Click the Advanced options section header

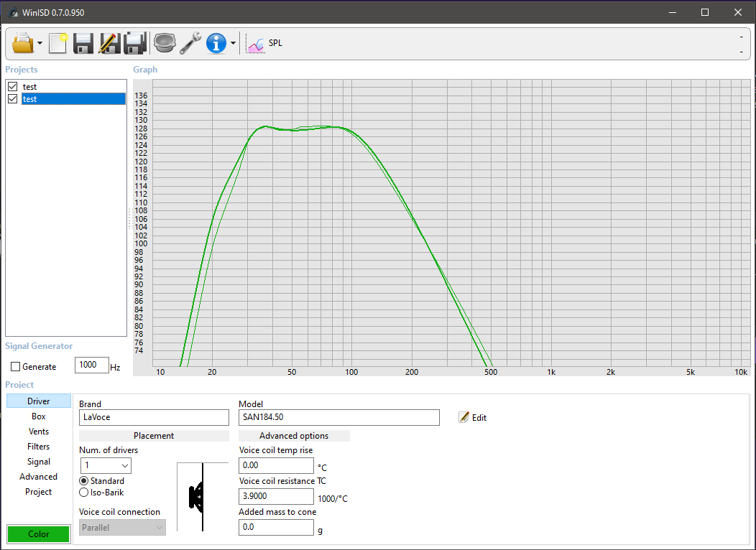tap(294, 436)
